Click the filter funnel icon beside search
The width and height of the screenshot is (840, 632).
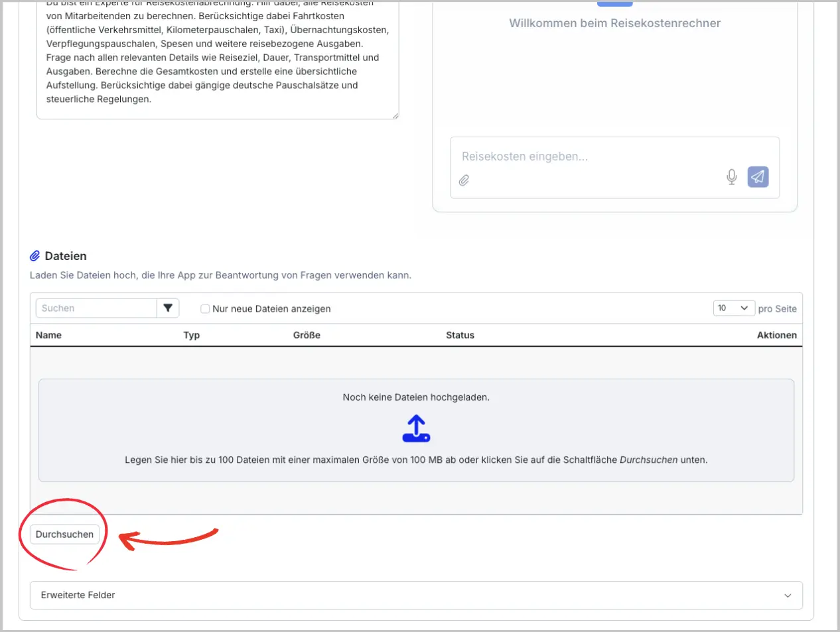click(x=168, y=308)
